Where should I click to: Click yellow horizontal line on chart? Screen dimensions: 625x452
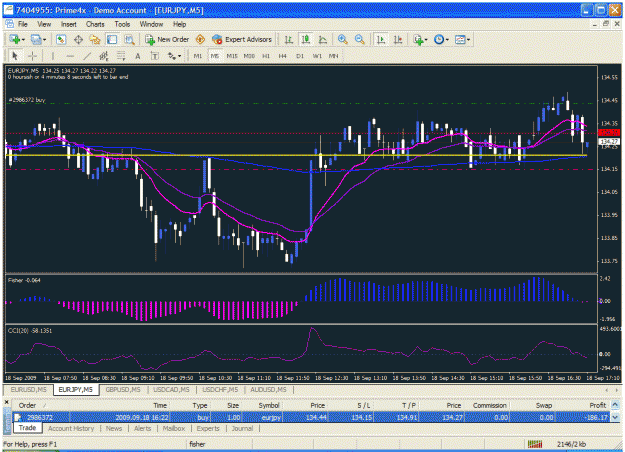pyautogui.click(x=296, y=155)
